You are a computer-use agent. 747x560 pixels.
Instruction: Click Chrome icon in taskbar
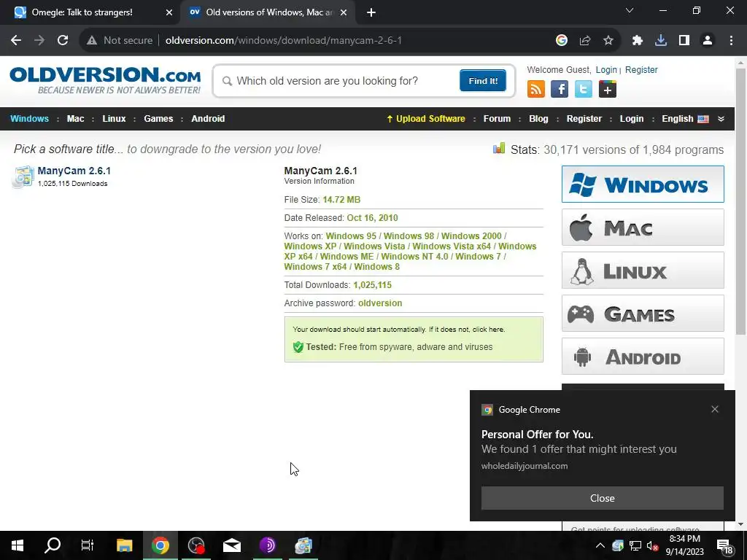coord(160,545)
